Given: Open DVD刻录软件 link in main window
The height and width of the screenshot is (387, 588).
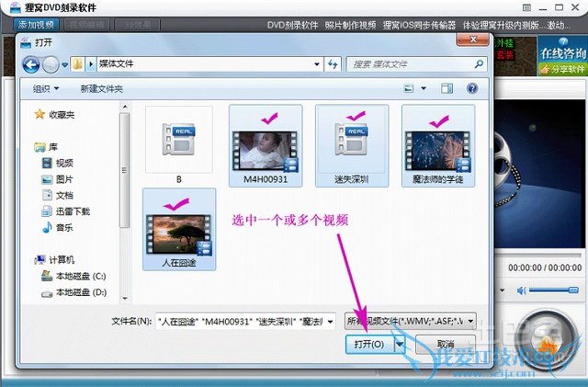Looking at the screenshot, I should tap(292, 25).
